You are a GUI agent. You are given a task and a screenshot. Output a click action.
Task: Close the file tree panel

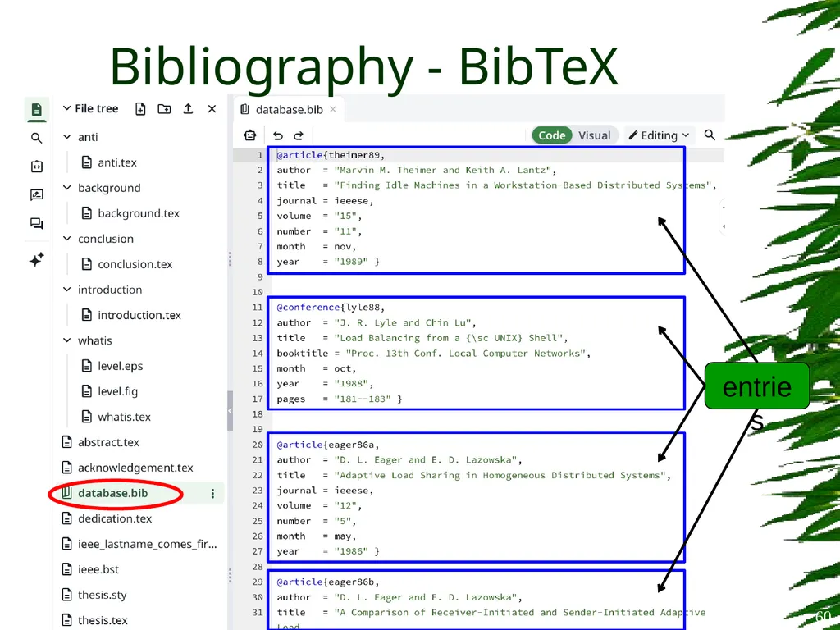pos(212,109)
